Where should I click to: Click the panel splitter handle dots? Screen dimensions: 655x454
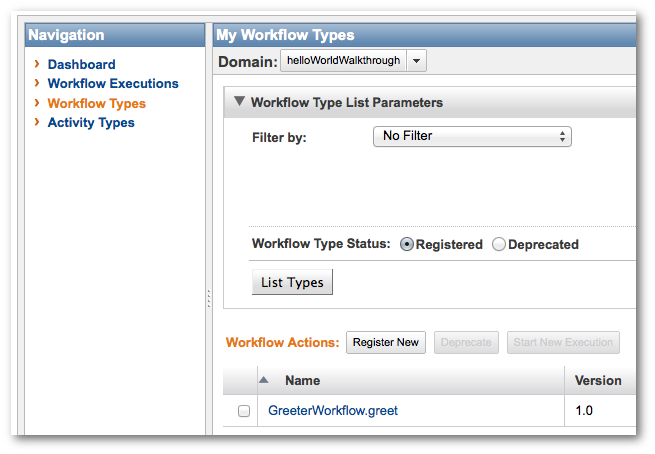208,299
